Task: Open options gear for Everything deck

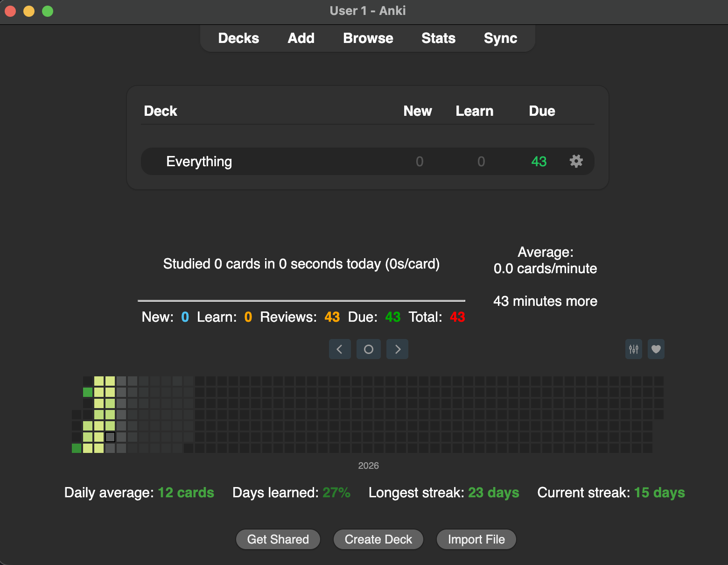Action: click(x=576, y=162)
